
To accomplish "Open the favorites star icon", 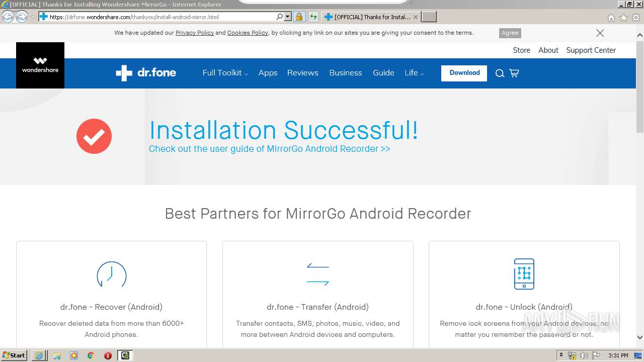I will (624, 18).
